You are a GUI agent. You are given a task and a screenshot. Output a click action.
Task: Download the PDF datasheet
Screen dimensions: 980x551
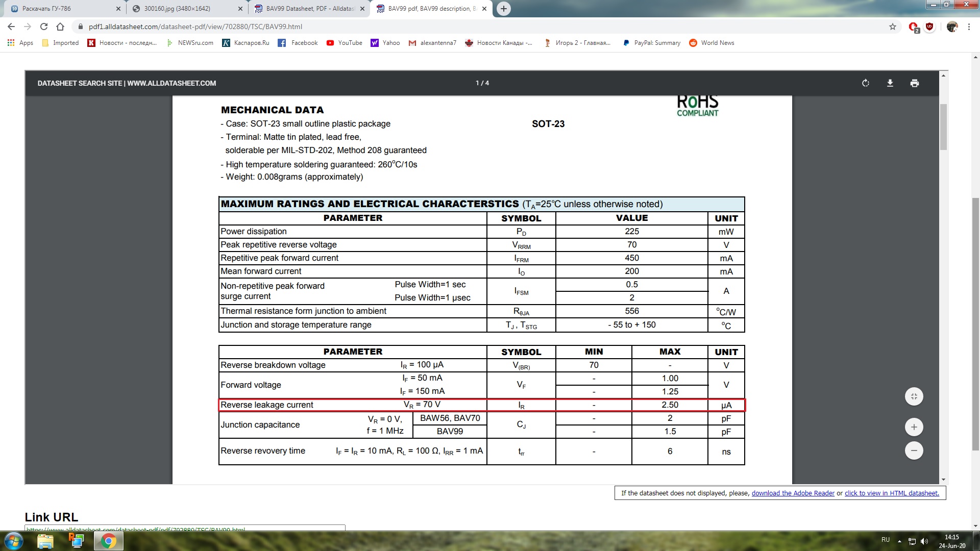coord(890,83)
